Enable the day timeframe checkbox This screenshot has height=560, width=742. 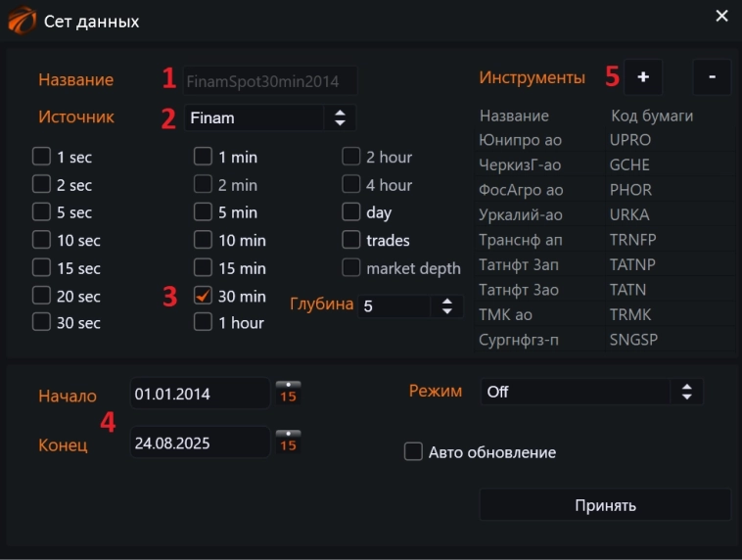[x=351, y=211]
